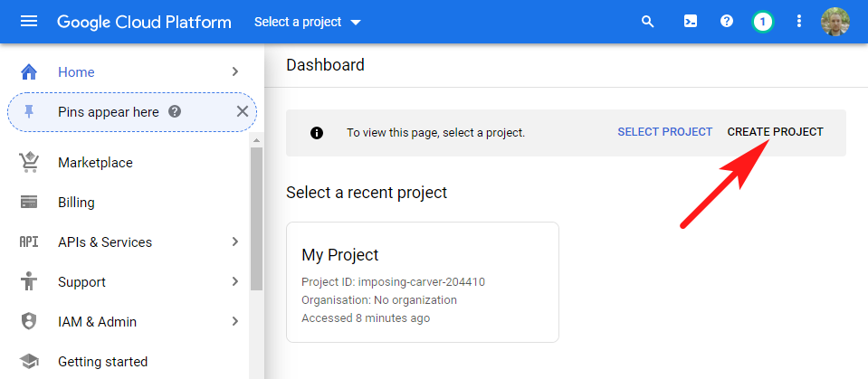Expand the Home submenu chevron

[235, 72]
